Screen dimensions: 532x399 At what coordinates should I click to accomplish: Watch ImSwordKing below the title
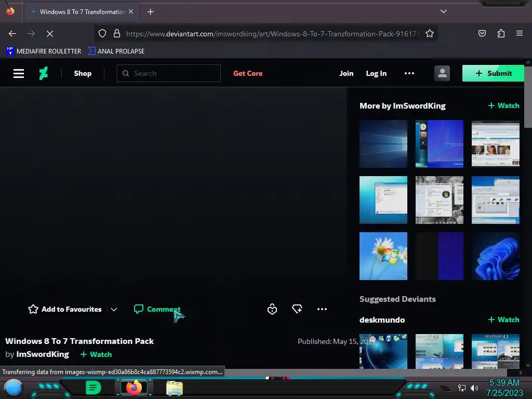tap(96, 354)
